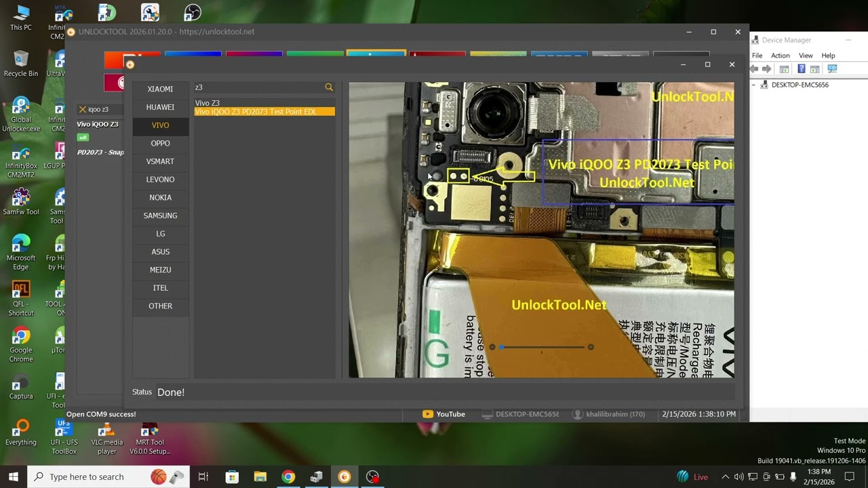Open OBS Studio desktop shortcut
The height and width of the screenshot is (488, 868).
point(193,12)
